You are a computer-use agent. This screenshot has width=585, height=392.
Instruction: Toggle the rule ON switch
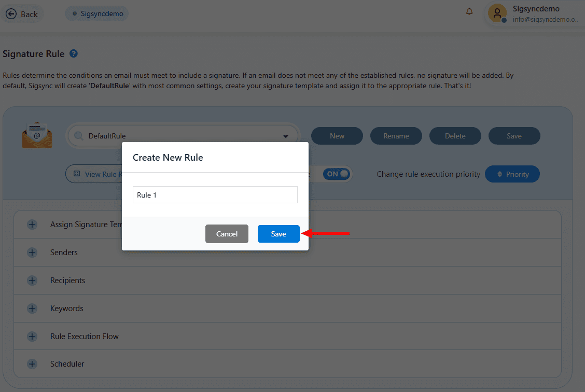coord(337,174)
